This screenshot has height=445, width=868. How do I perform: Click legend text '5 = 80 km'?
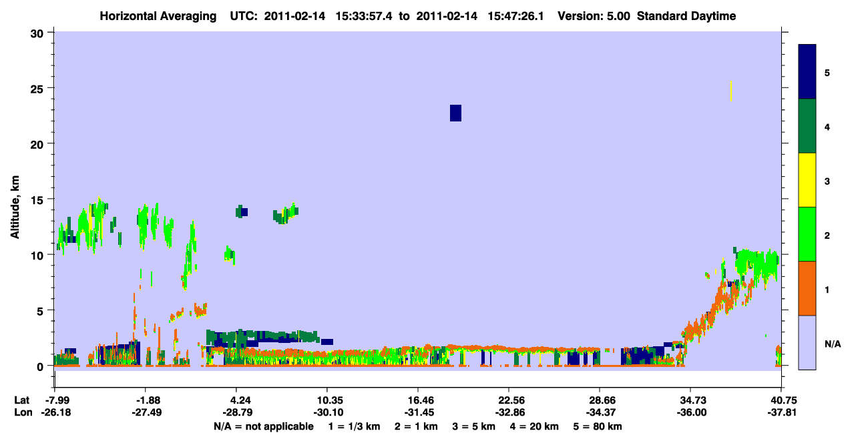coord(598,426)
